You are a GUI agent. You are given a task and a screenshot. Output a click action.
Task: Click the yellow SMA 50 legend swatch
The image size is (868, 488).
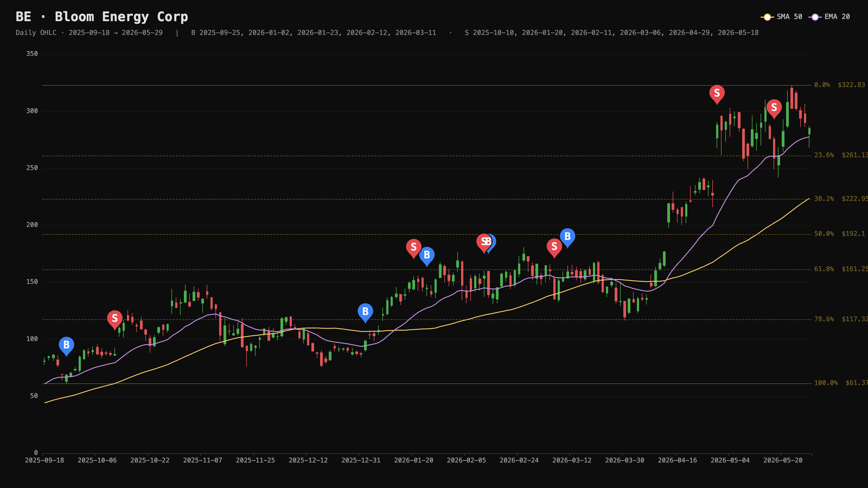click(767, 17)
